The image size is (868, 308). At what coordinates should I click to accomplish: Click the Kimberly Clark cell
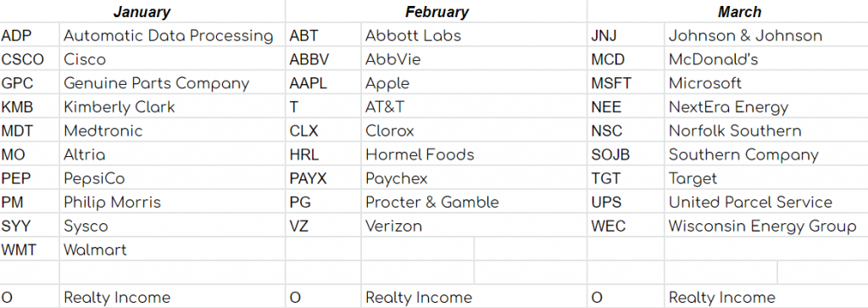click(x=172, y=107)
